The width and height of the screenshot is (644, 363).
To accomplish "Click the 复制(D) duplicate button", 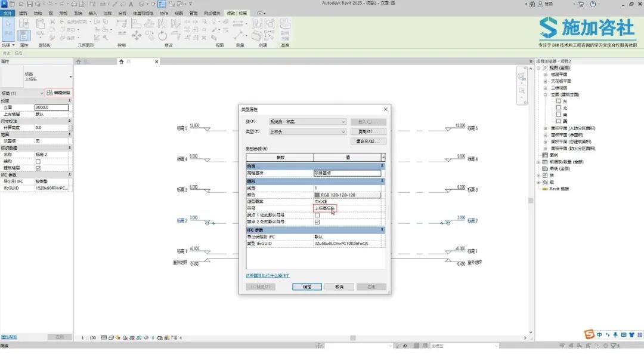I will click(x=368, y=131).
